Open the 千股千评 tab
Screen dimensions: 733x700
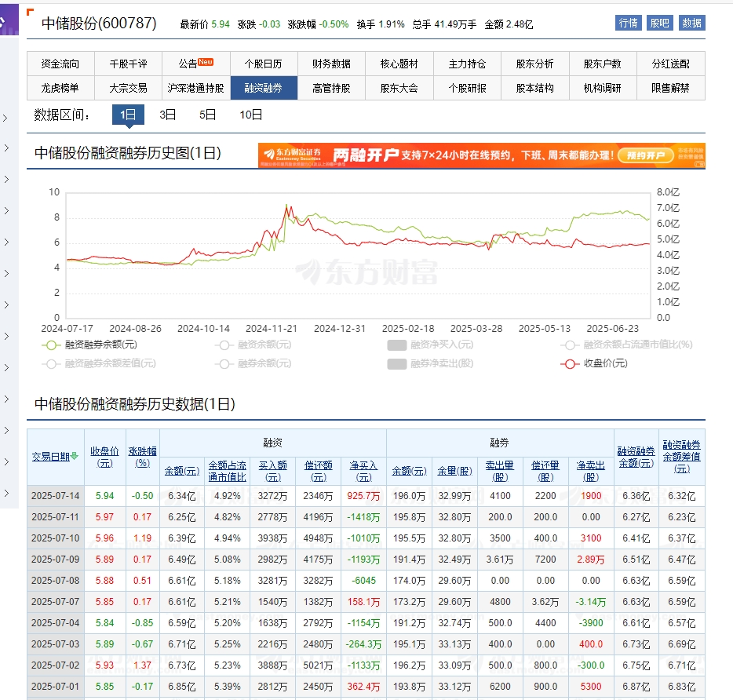(x=129, y=64)
